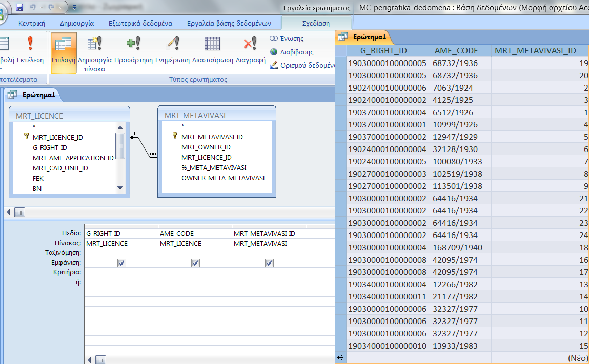Click the datasheet cell 168709/1940
The width and height of the screenshot is (589, 364).
pos(460,247)
